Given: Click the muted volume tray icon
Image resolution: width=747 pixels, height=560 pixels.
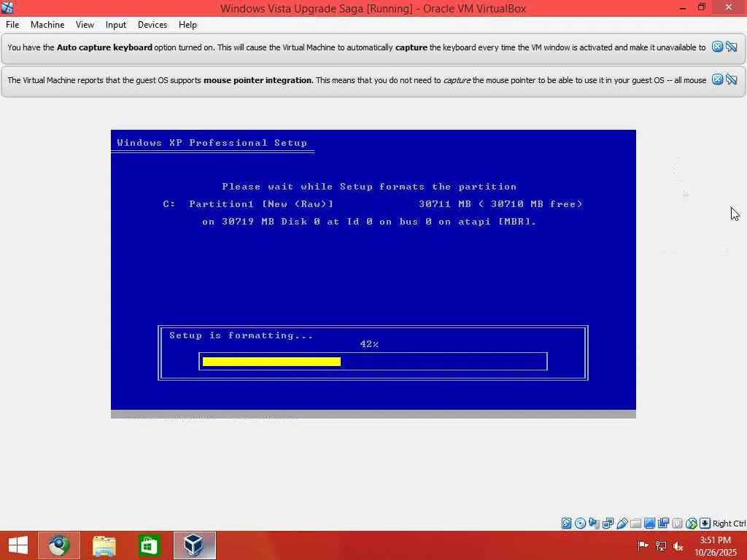Looking at the screenshot, I should (x=678, y=545).
